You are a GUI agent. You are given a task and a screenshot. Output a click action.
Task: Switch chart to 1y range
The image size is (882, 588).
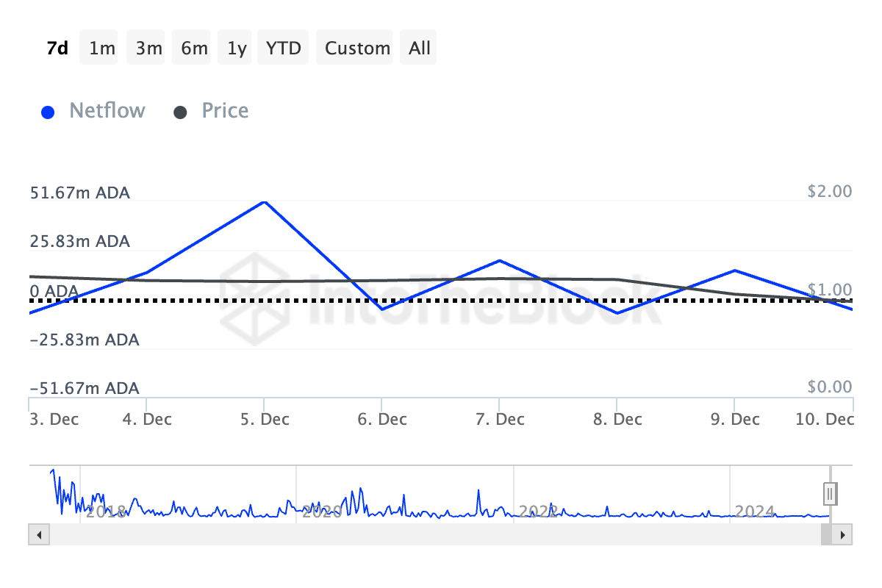[x=237, y=49]
